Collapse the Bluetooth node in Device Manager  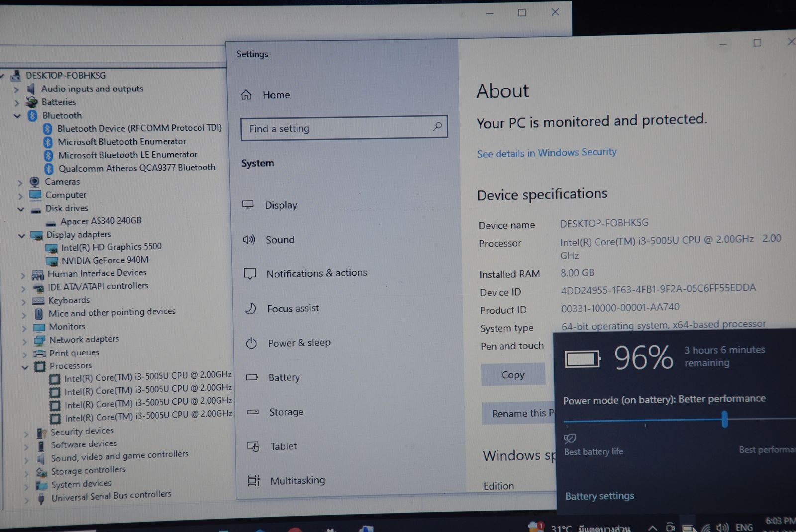[x=17, y=116]
